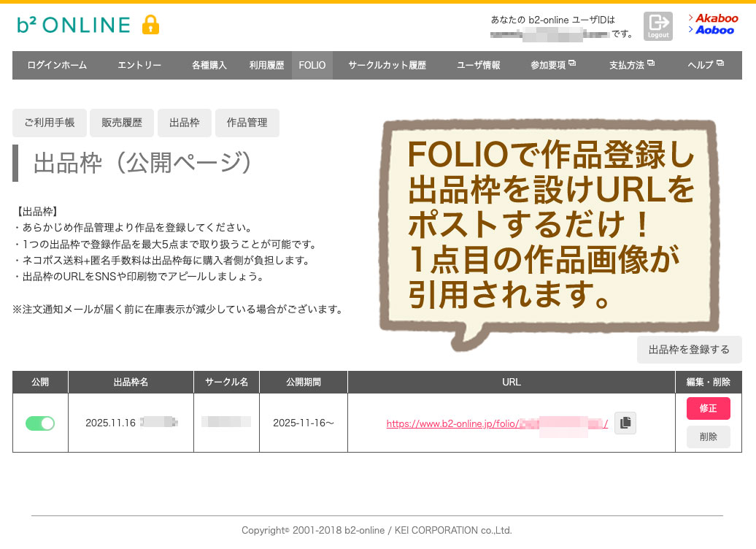Click the pink 修正 button
This screenshot has height=549, width=756.
click(709, 409)
